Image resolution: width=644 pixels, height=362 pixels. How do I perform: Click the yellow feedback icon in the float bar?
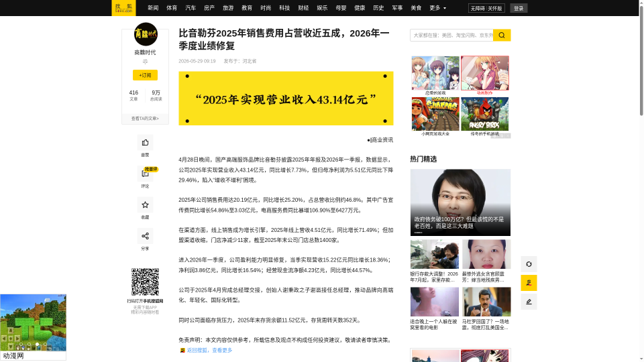[529, 283]
